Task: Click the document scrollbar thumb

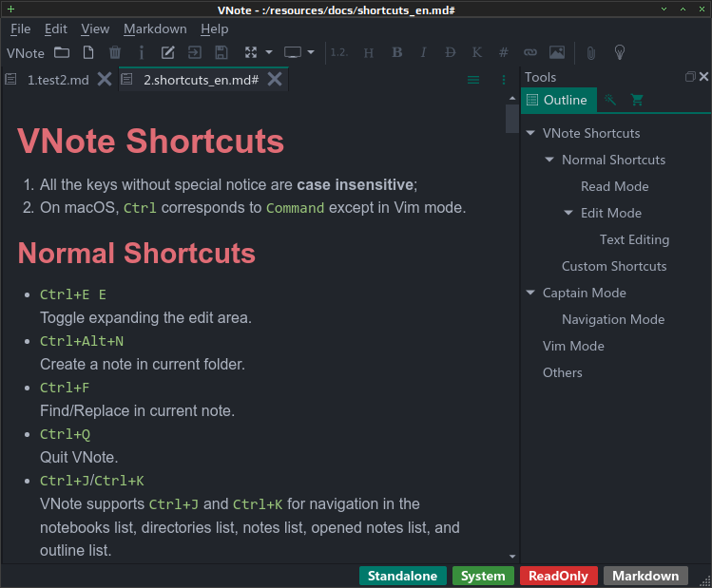Action: pos(512,119)
